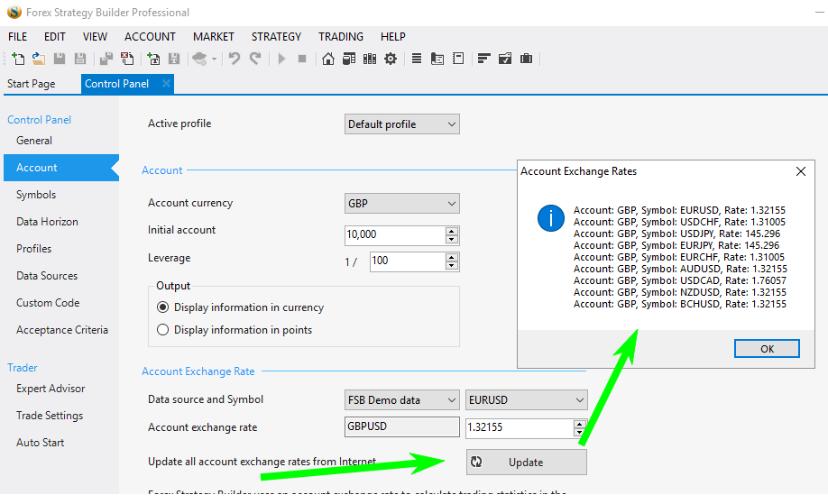Increase account exchange rate with up arrow
Viewport: 828px width, 504px height.
coord(580,424)
